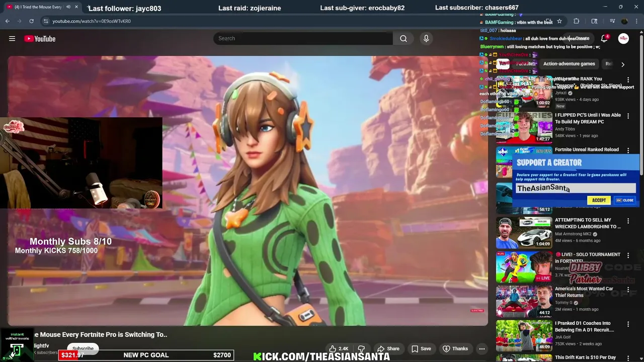
Task: Mute the tab via speaker icon
Action: tap(68, 7)
